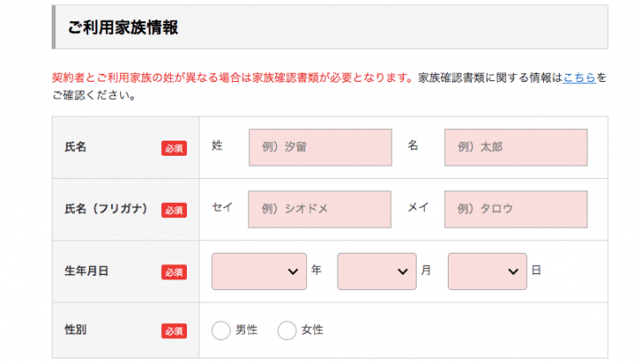
Task: Click the 姓 last name input field
Action: [x=320, y=147]
